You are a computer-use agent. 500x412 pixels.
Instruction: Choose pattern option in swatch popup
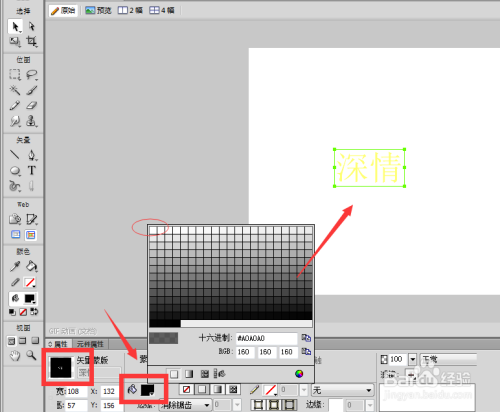click(205, 374)
